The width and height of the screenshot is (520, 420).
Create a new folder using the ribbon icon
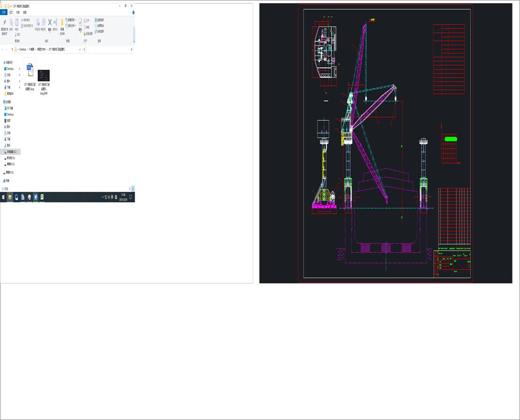pos(62,22)
